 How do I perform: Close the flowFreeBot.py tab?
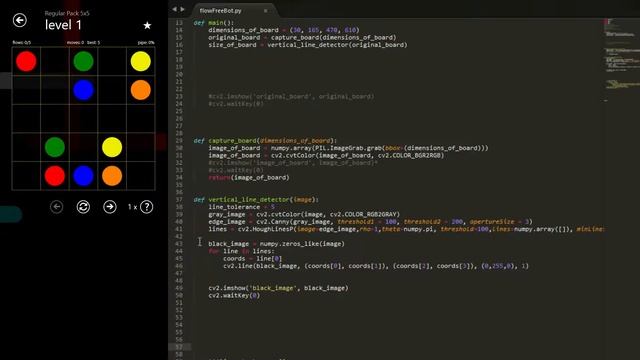click(x=265, y=11)
